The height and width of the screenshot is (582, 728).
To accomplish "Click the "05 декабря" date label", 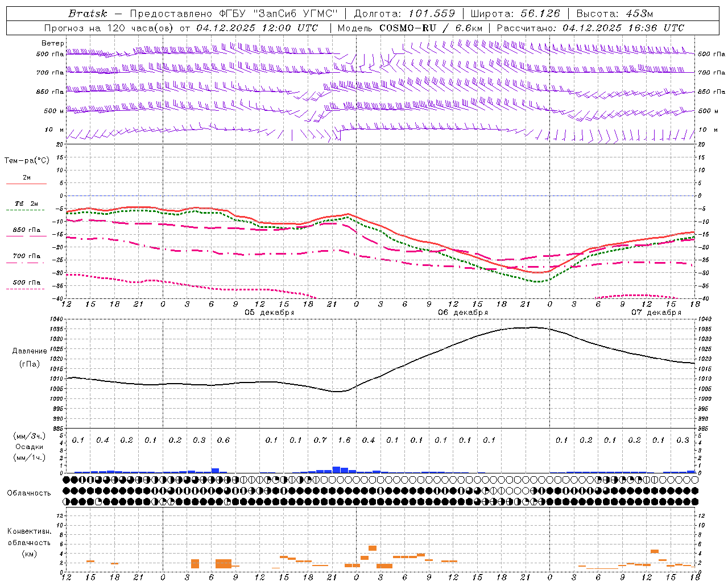I will (270, 313).
